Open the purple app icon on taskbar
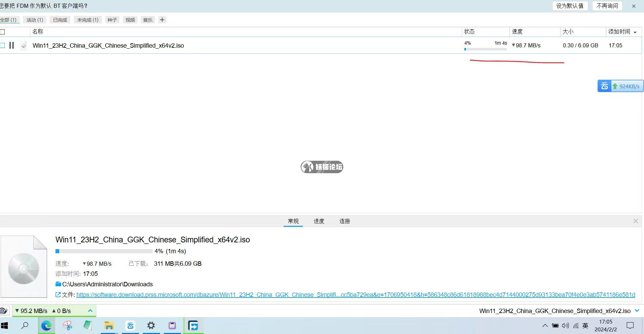The width and height of the screenshot is (644, 334). 172,326
